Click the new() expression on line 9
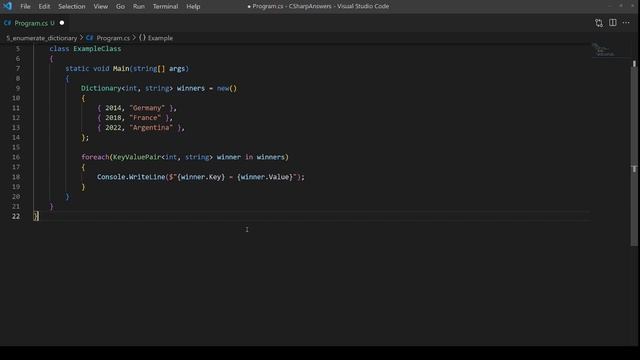The image size is (640, 360). pyautogui.click(x=227, y=88)
